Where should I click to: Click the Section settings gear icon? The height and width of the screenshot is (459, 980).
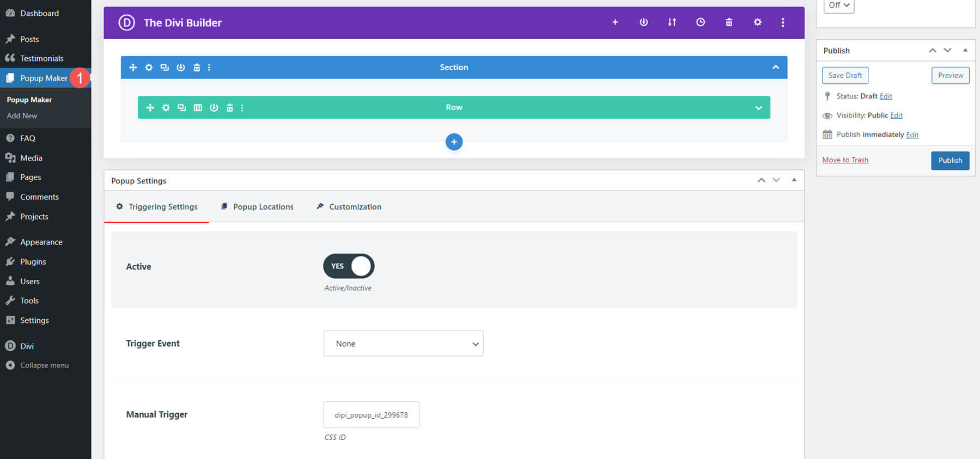tap(149, 68)
